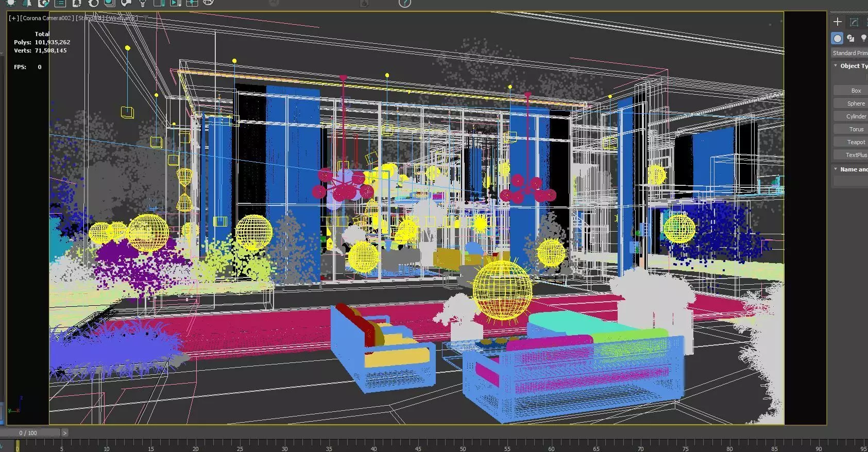Open the [+] viewport general menu
The height and width of the screenshot is (452, 868).
tap(13, 18)
